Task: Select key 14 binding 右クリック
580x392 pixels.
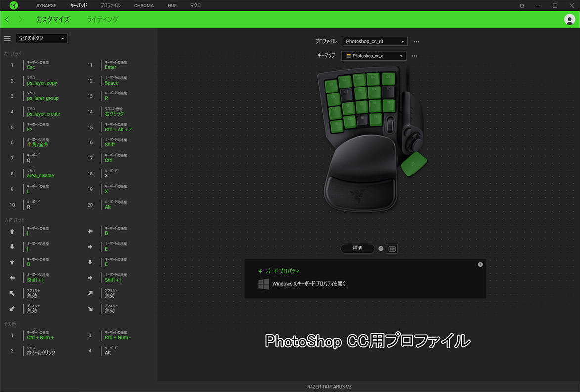Action: pos(114,114)
